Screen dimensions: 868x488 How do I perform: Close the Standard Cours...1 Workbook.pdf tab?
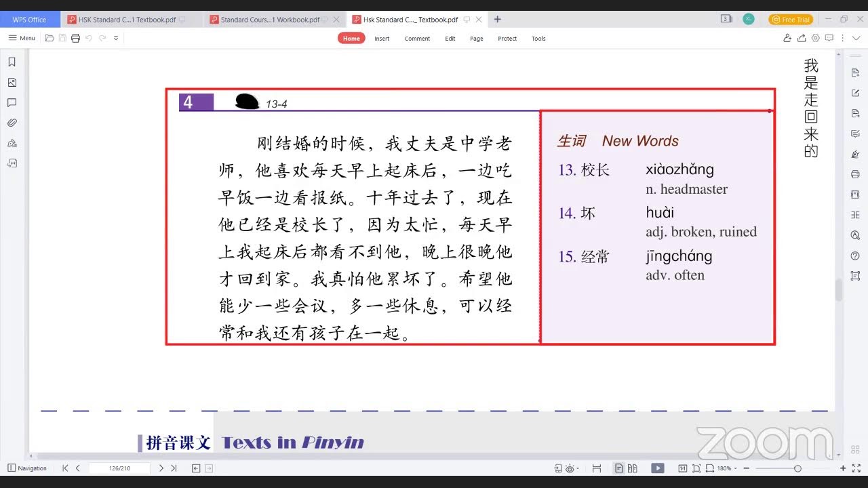coord(337,20)
